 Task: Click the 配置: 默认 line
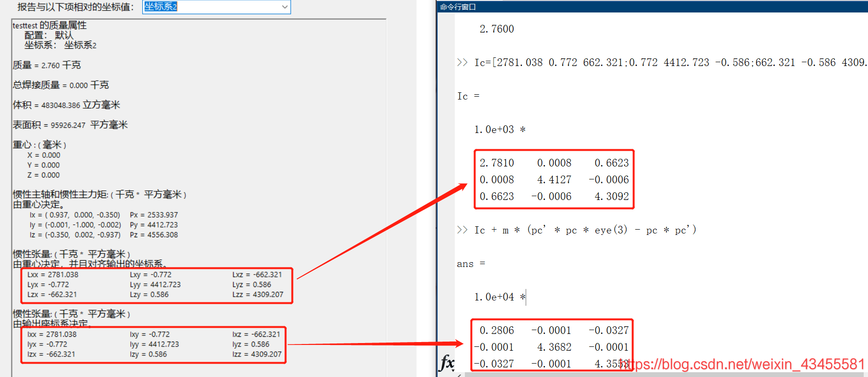(x=49, y=35)
